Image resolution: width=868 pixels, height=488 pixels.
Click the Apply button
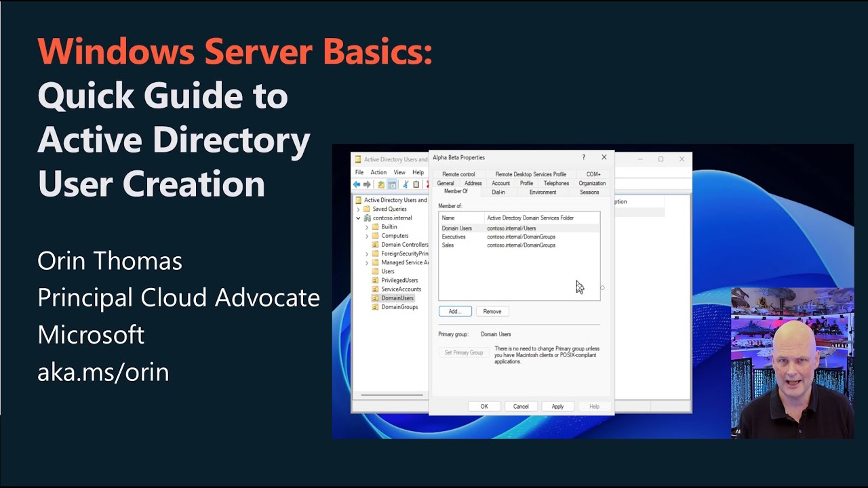click(x=557, y=406)
